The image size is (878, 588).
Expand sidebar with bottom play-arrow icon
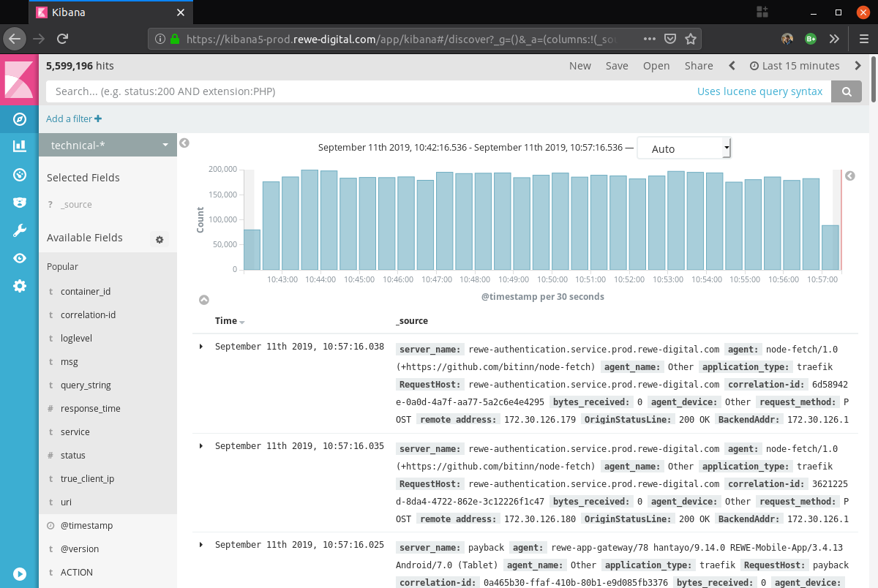[20, 575]
